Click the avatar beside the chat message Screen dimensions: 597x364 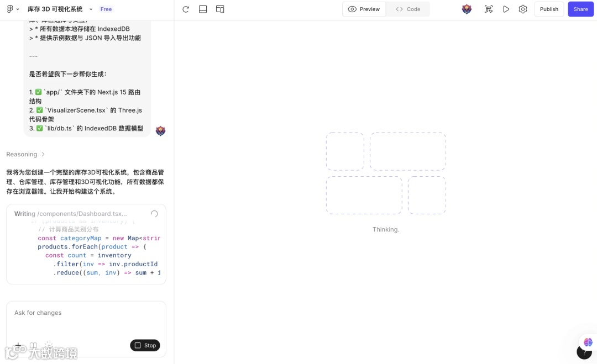[x=161, y=131]
